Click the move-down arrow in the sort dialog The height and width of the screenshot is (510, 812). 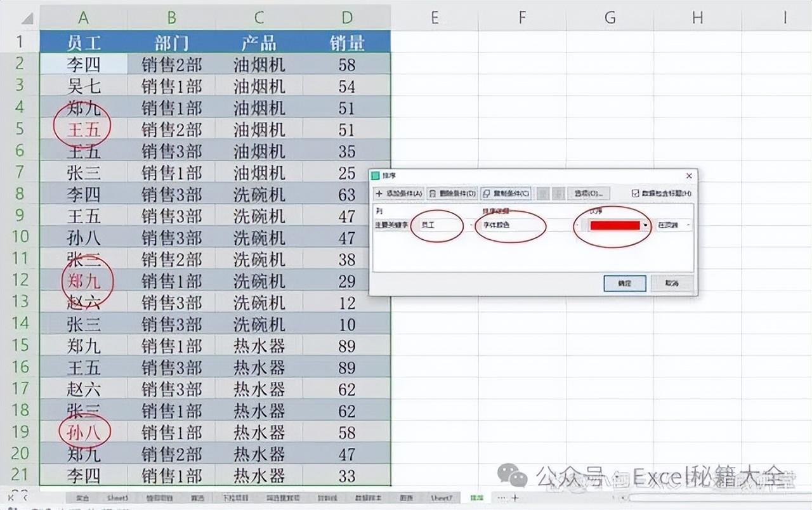[x=559, y=193]
